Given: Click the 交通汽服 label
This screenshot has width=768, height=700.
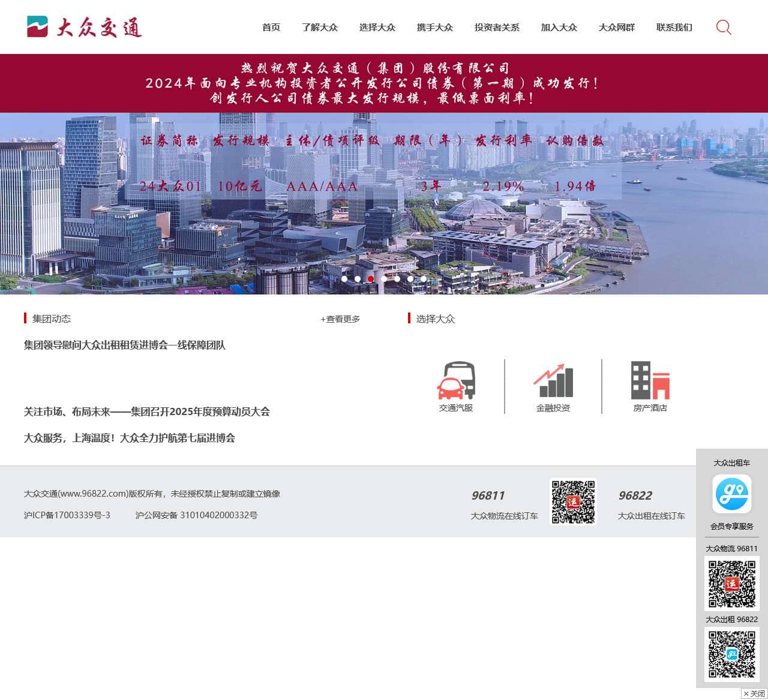Looking at the screenshot, I should [456, 408].
